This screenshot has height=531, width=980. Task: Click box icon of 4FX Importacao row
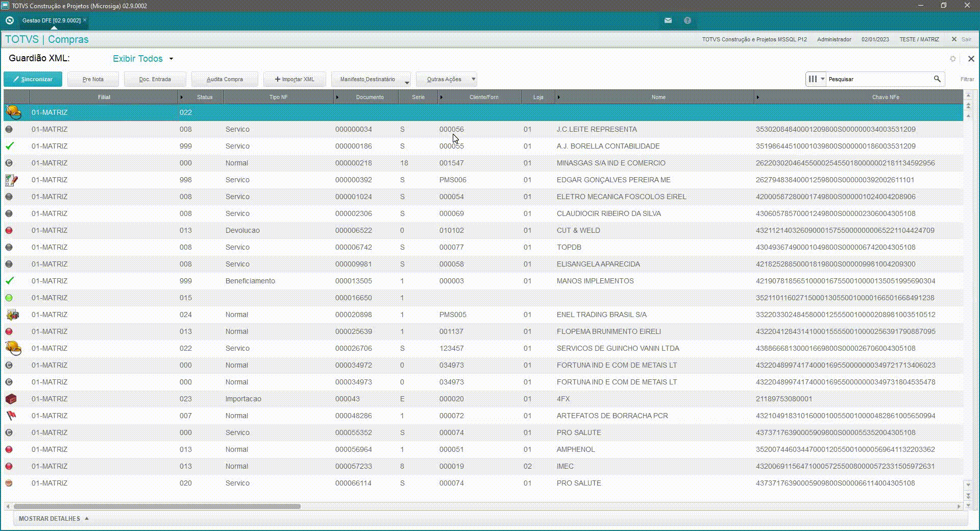11,399
